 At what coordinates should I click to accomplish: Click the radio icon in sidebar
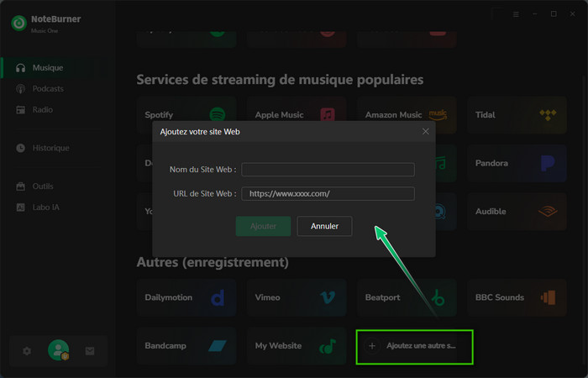click(21, 110)
